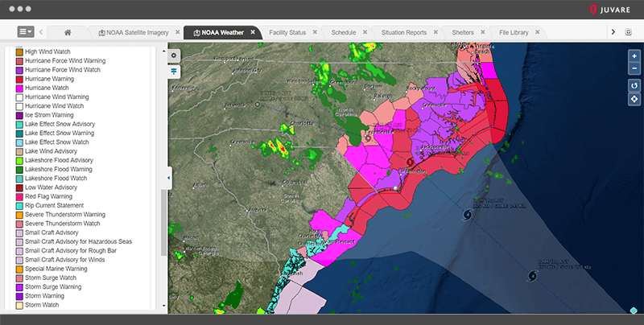Open the hamburger menu dropdown
Image resolution: width=644 pixels, height=325 pixels.
(x=26, y=32)
